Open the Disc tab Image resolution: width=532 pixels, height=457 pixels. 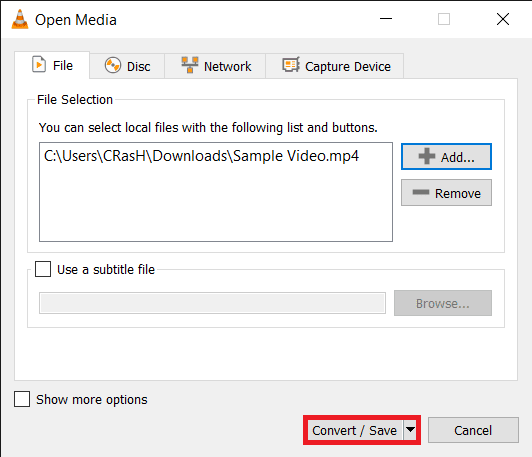tap(127, 66)
